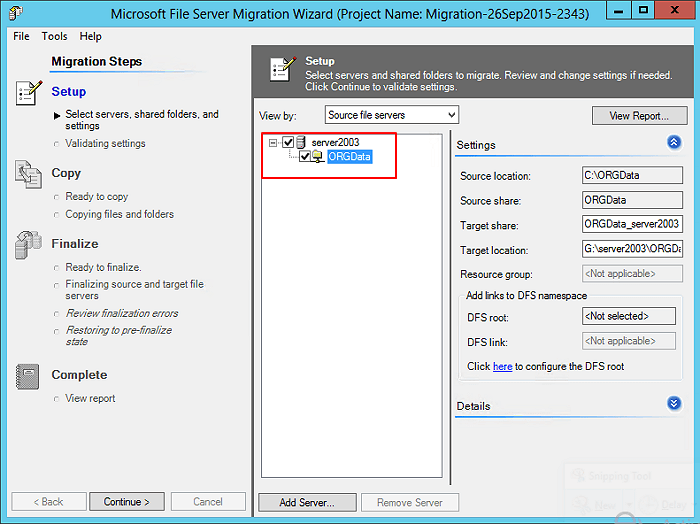This screenshot has width=700, height=524.
Task: Open the Tools menu
Action: (54, 36)
